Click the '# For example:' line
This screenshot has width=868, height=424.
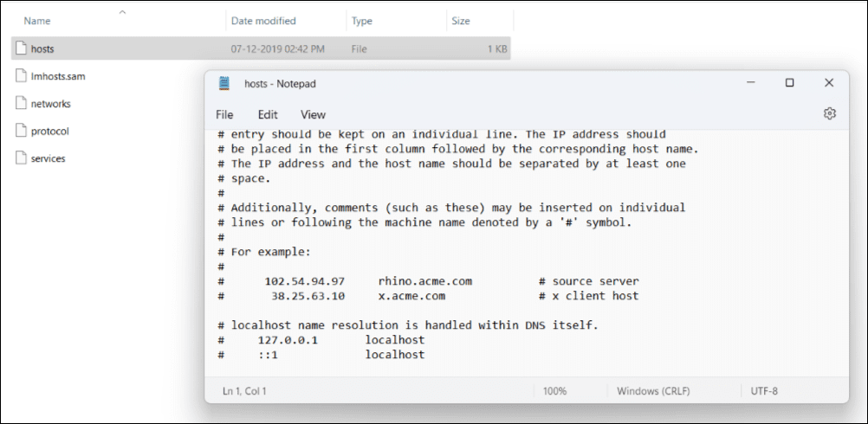pos(264,252)
